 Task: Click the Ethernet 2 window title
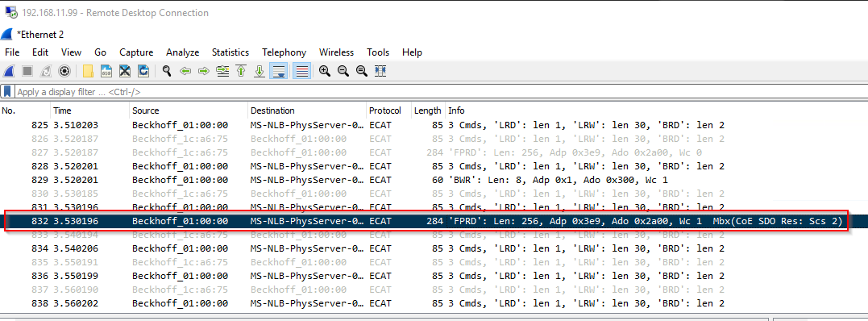[x=39, y=35]
